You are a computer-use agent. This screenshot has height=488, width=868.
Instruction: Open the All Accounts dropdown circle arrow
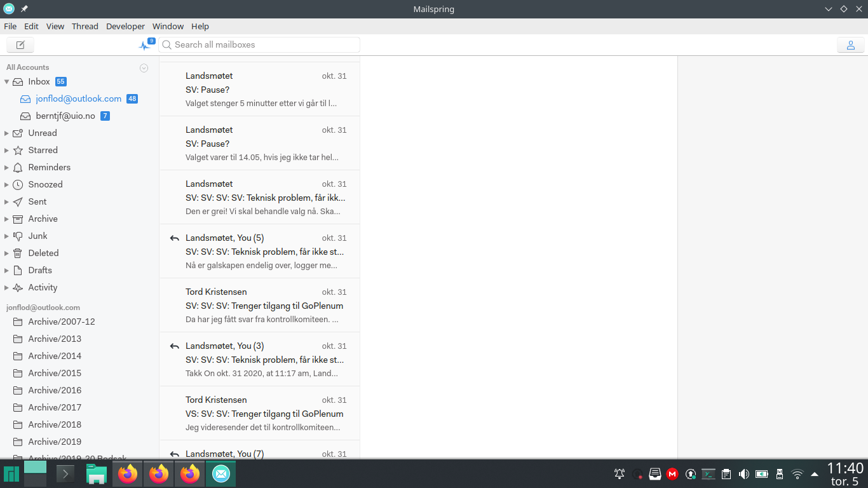point(144,68)
